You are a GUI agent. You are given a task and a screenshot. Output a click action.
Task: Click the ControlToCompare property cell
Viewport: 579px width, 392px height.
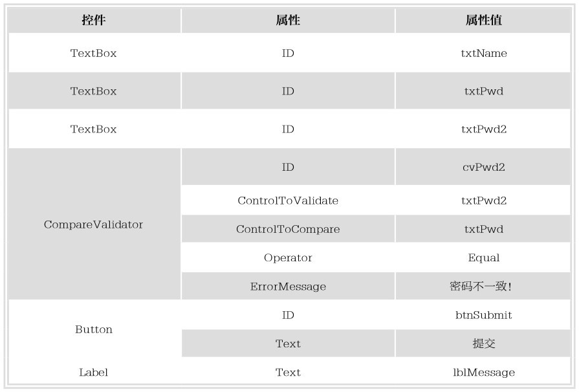(288, 229)
